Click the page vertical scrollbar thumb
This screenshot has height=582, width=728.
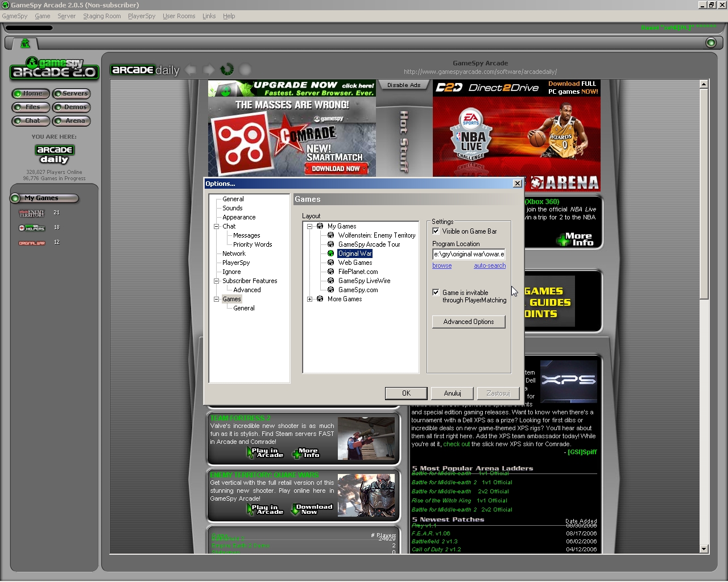[704, 193]
